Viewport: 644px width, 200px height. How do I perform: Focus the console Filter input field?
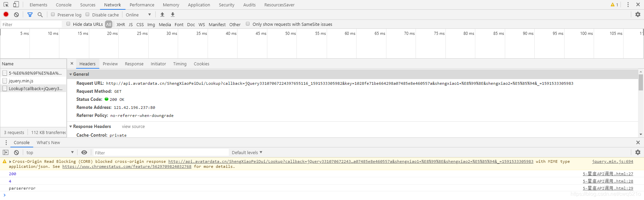click(161, 152)
